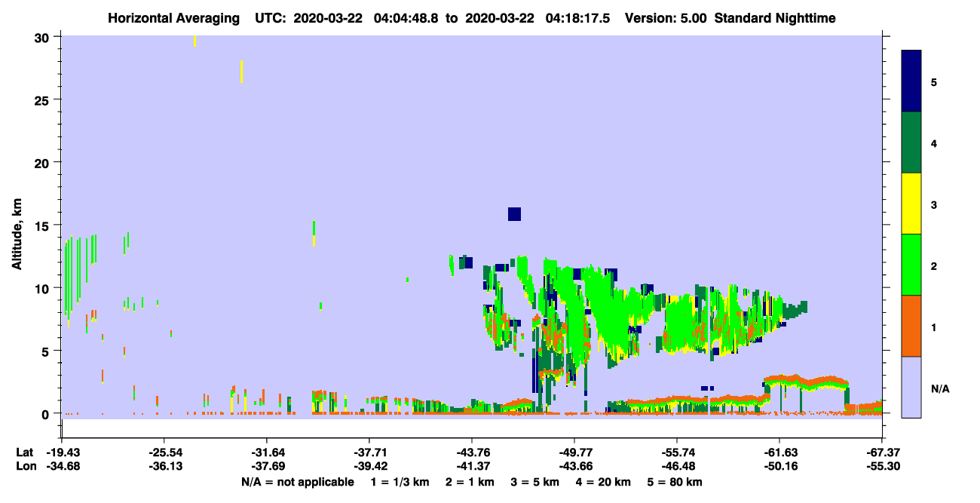The height and width of the screenshot is (503, 980).
Task: Click the 'Lon' row label
Action: 25,466
